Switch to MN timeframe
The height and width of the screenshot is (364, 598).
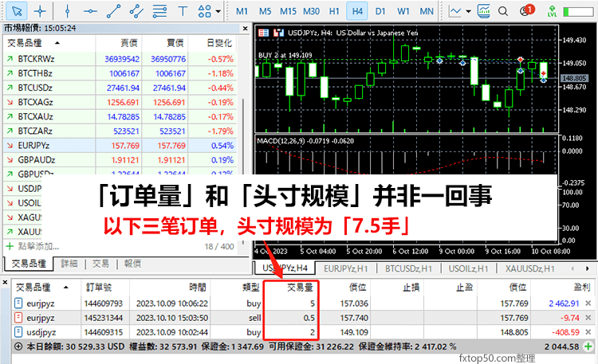(x=427, y=11)
